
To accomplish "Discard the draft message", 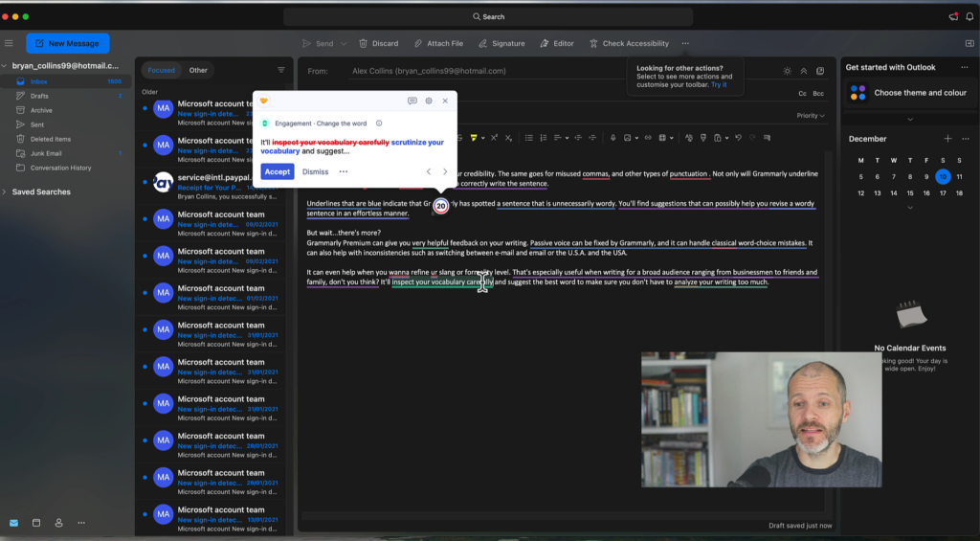I will [x=379, y=43].
